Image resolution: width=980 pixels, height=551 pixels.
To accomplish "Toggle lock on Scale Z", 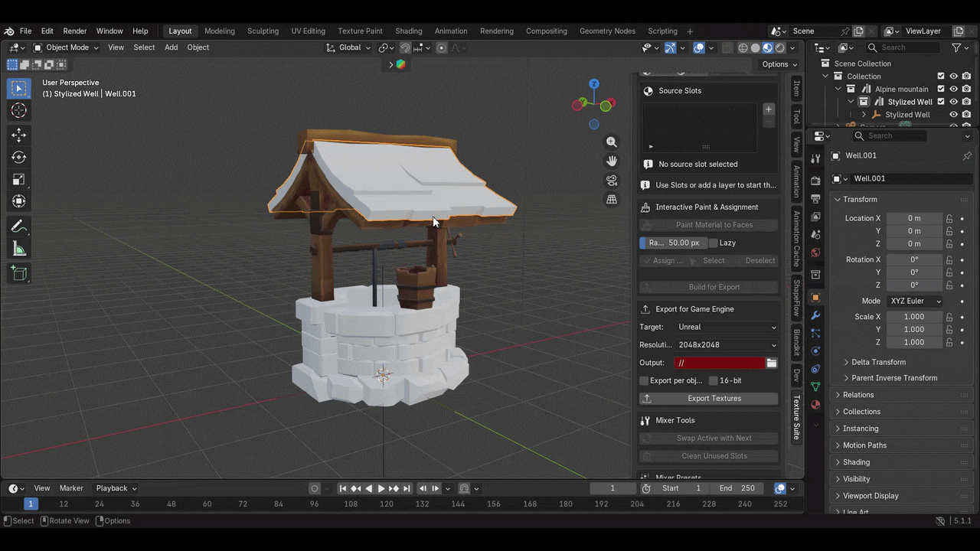I will click(949, 342).
